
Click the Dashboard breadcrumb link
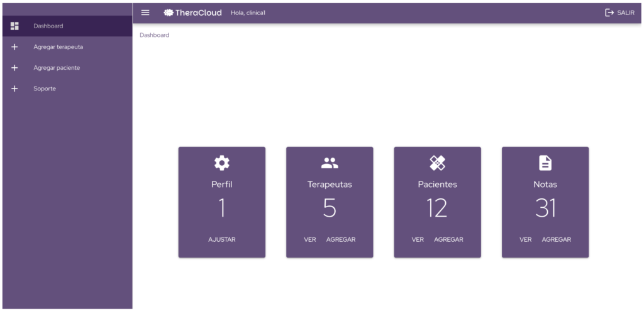click(x=154, y=35)
